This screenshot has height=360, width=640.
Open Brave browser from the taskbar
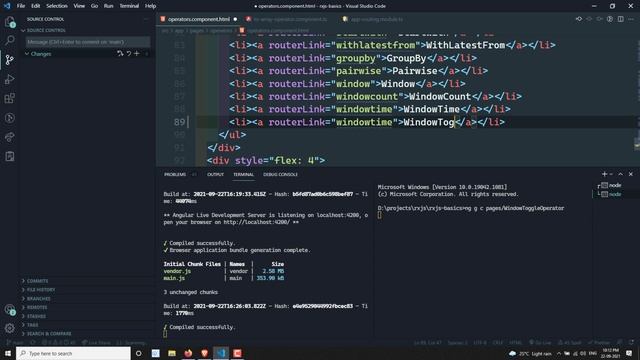[x=204, y=353]
